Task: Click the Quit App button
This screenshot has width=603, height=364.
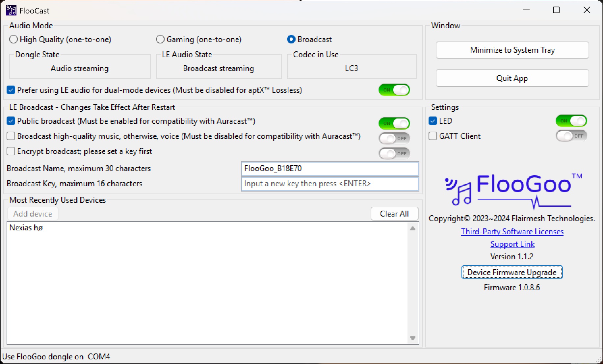Action: (512, 78)
